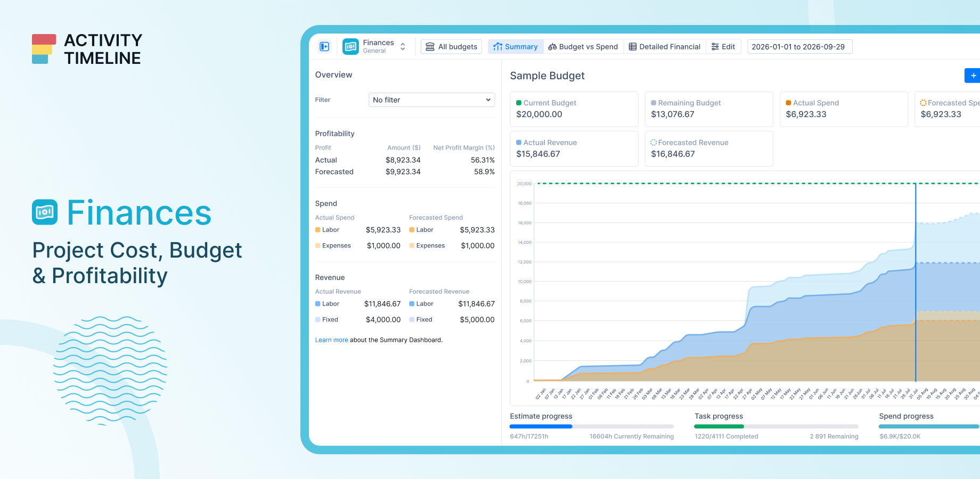Click the Actual Revenue Fixed $4,000.00 value

[383, 320]
